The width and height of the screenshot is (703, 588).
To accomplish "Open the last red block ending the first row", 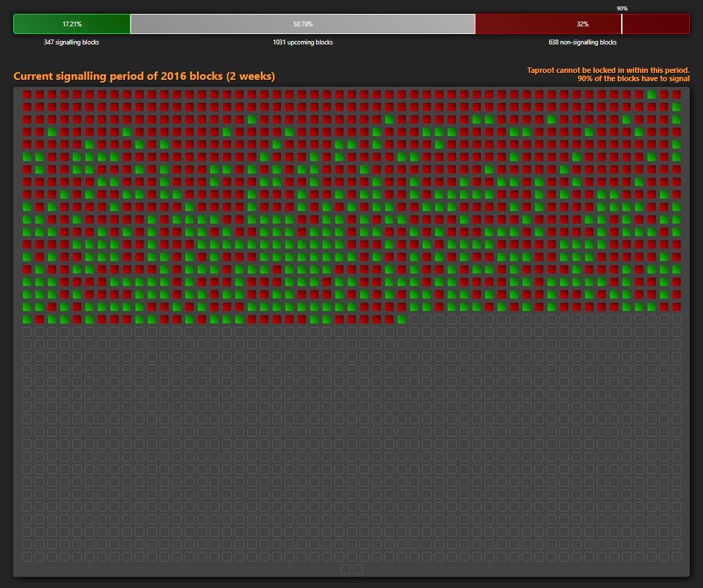I will pyautogui.click(x=677, y=94).
